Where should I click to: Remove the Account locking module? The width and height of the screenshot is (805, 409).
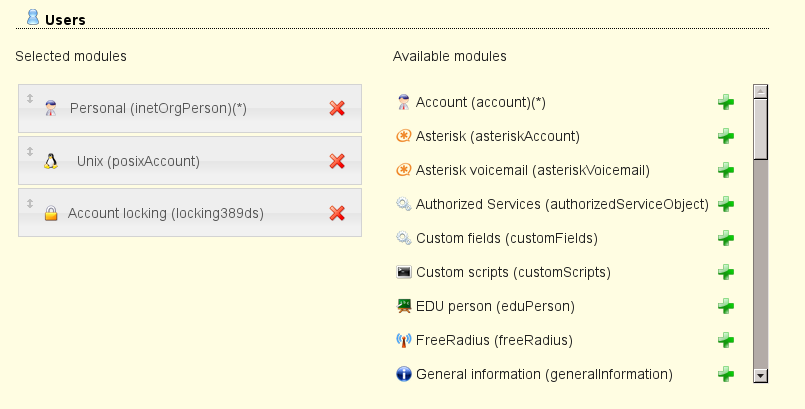(x=337, y=213)
